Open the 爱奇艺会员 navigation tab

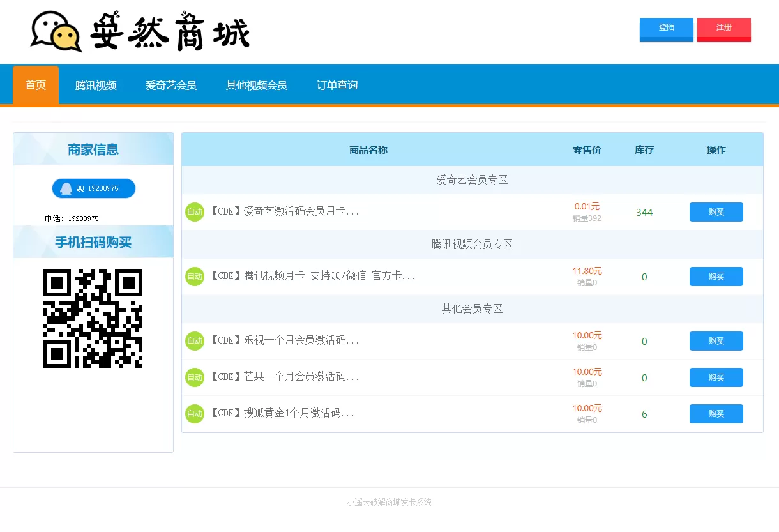pos(170,85)
